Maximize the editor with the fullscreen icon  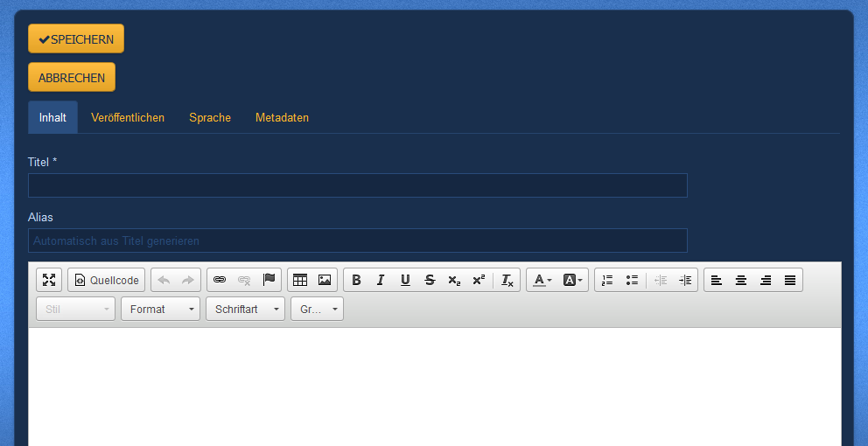pos(49,280)
